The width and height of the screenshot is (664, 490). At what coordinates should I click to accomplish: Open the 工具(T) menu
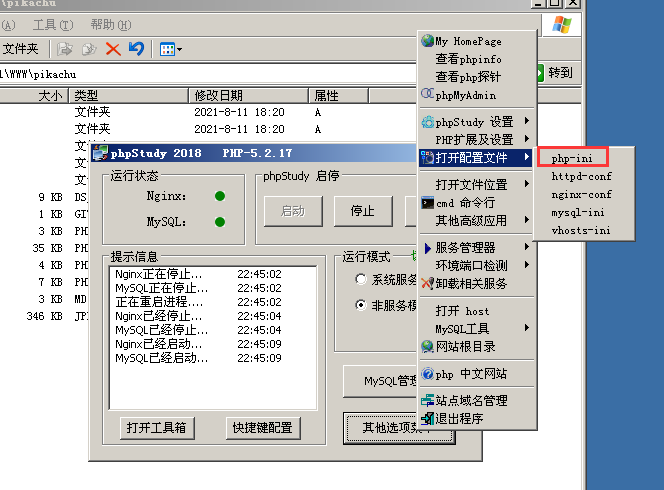[x=53, y=25]
